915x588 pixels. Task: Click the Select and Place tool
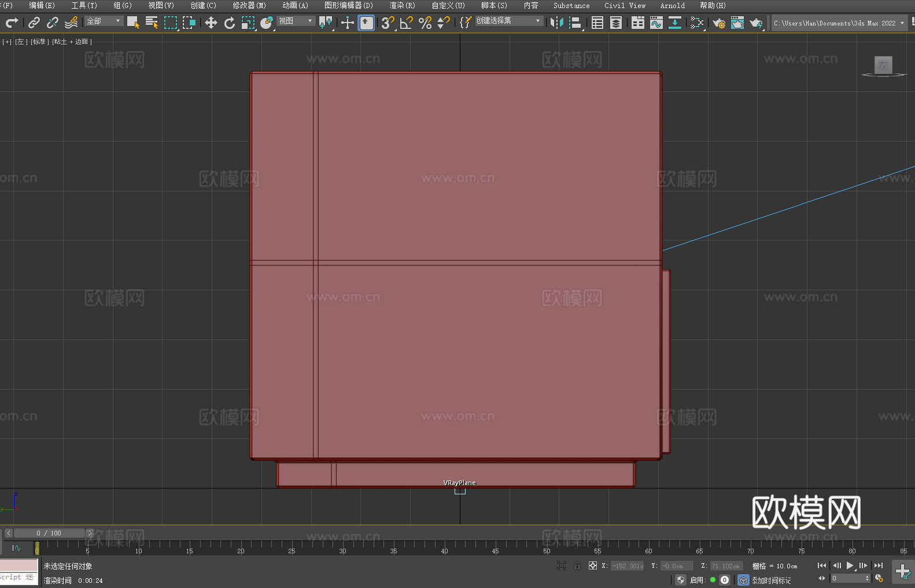267,23
